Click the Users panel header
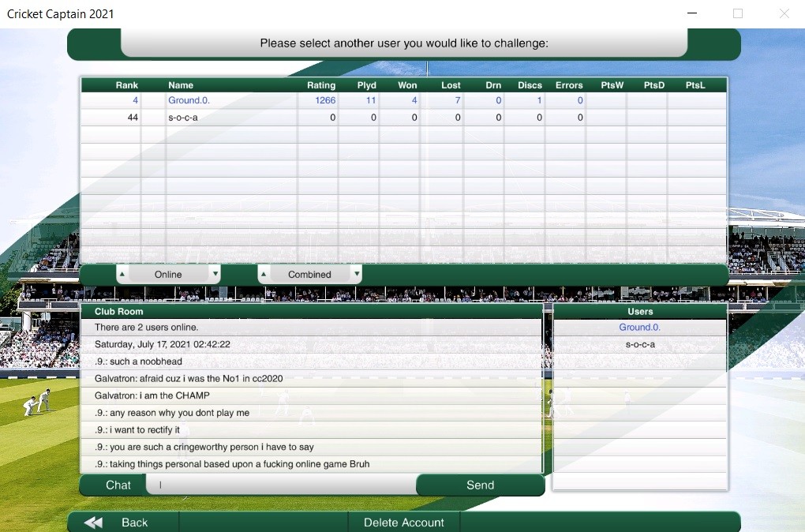This screenshot has height=532, width=805. [x=640, y=311]
